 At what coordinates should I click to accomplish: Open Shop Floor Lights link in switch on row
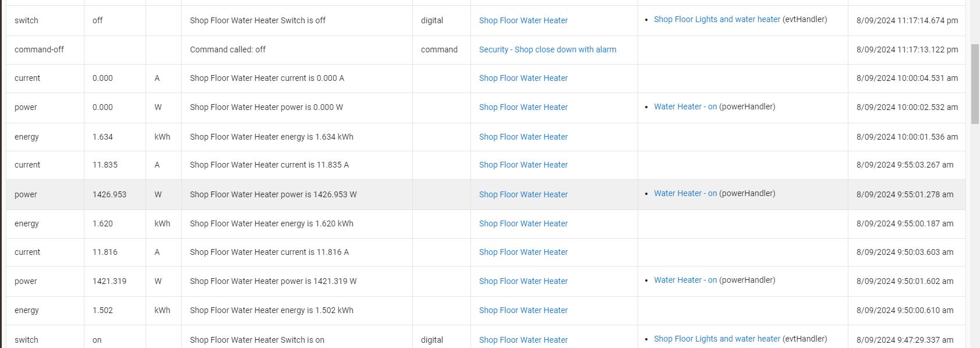716,339
